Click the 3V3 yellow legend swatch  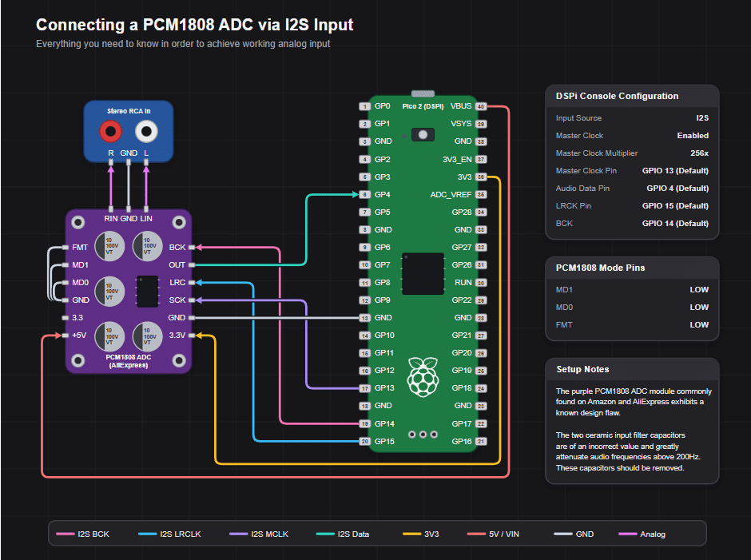click(x=412, y=534)
